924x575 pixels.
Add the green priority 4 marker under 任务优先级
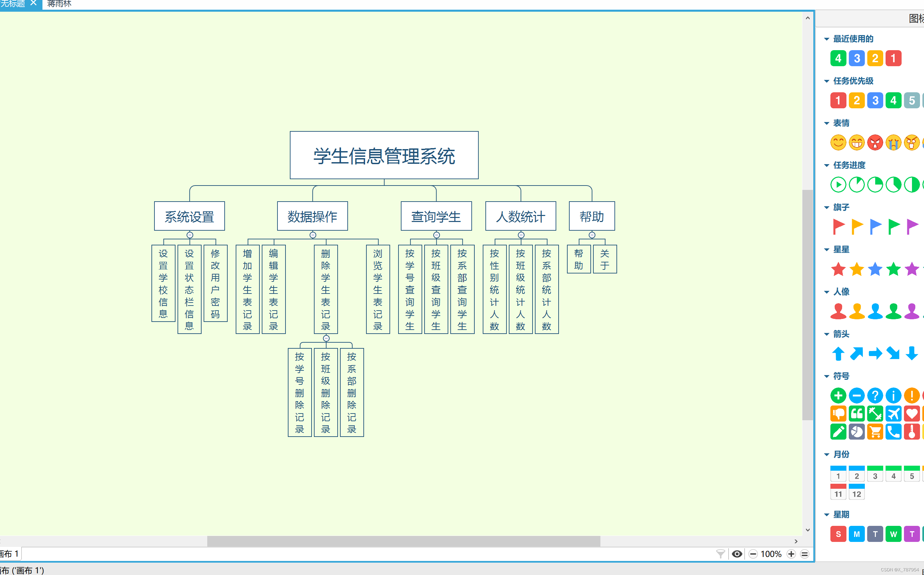tap(893, 100)
